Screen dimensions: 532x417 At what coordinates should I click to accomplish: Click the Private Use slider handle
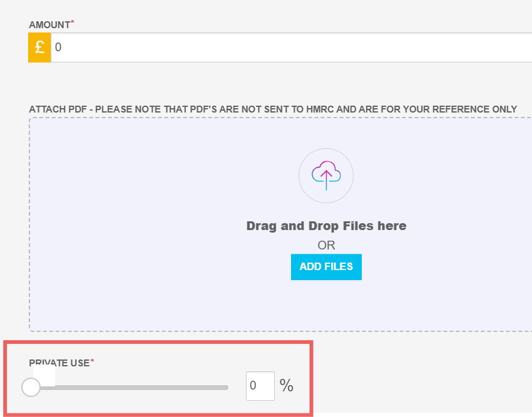click(31, 387)
